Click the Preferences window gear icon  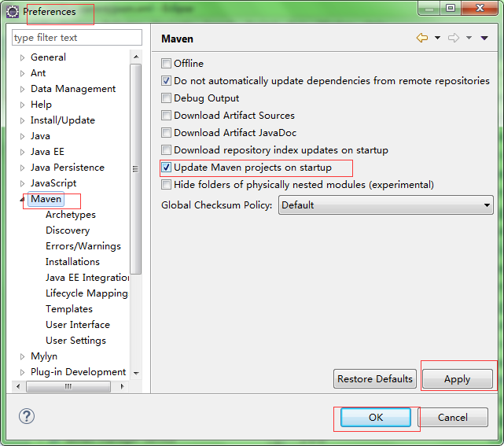pyautogui.click(x=13, y=12)
